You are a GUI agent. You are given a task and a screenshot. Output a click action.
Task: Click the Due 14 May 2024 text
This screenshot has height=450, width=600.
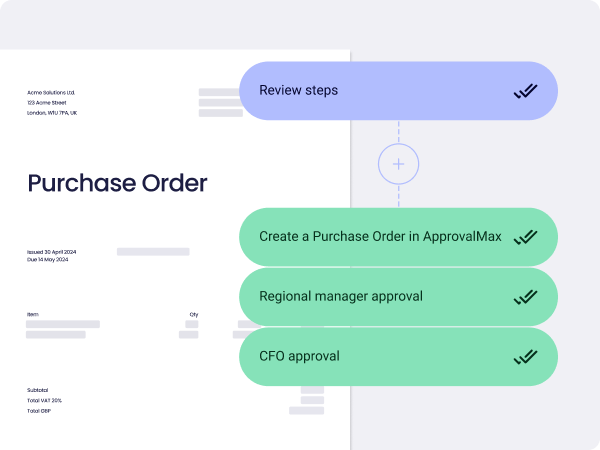pos(47,259)
